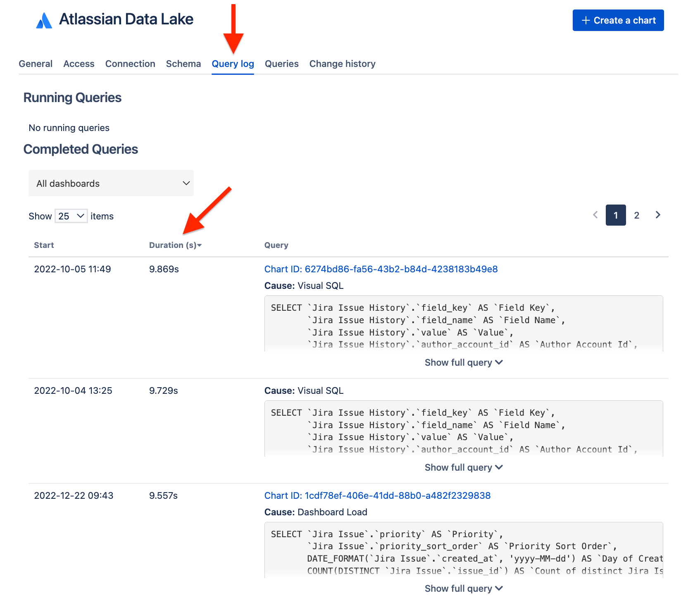The width and height of the screenshot is (700, 600).
Task: Jump to page 2 of results
Action: [637, 215]
